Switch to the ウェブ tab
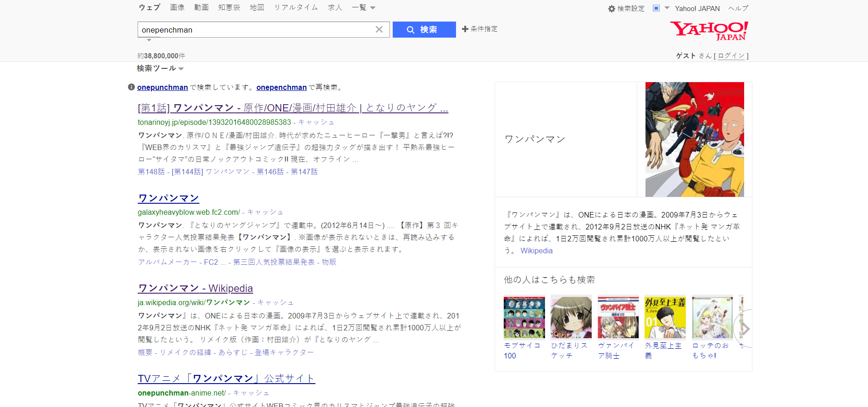The width and height of the screenshot is (868, 407). (x=150, y=7)
